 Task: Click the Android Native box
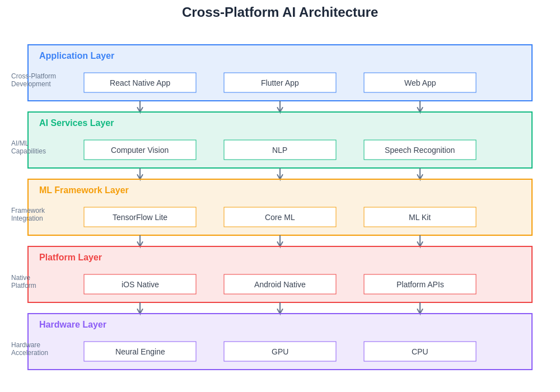click(x=280, y=284)
